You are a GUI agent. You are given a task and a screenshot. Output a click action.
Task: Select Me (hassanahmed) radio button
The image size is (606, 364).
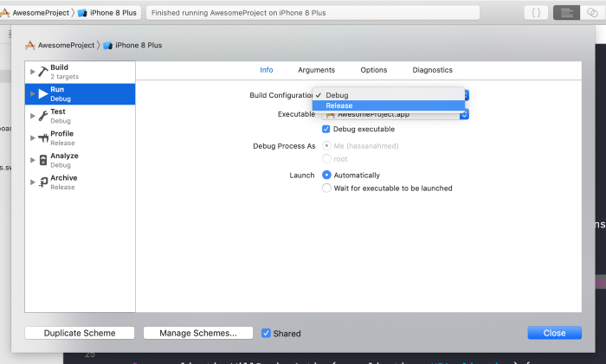(326, 146)
